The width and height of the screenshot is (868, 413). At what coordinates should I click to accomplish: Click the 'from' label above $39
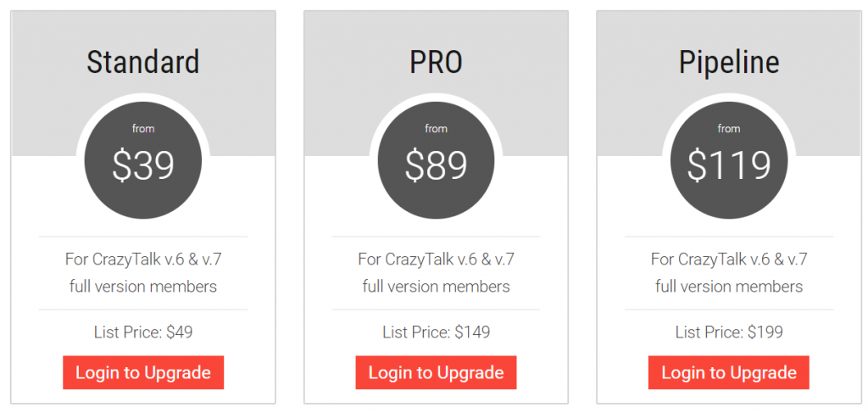click(x=142, y=128)
